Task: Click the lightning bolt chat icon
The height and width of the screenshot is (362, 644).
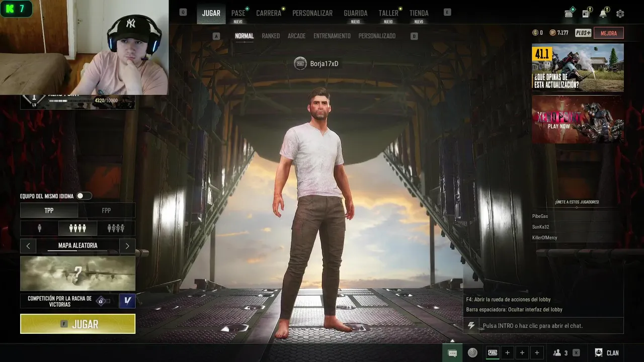Action: pos(471,326)
